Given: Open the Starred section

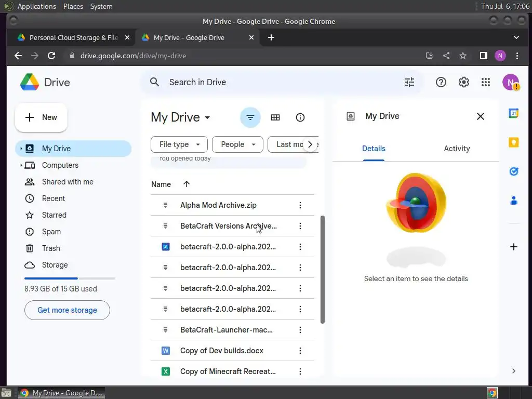Looking at the screenshot, I should tap(73, 215).
